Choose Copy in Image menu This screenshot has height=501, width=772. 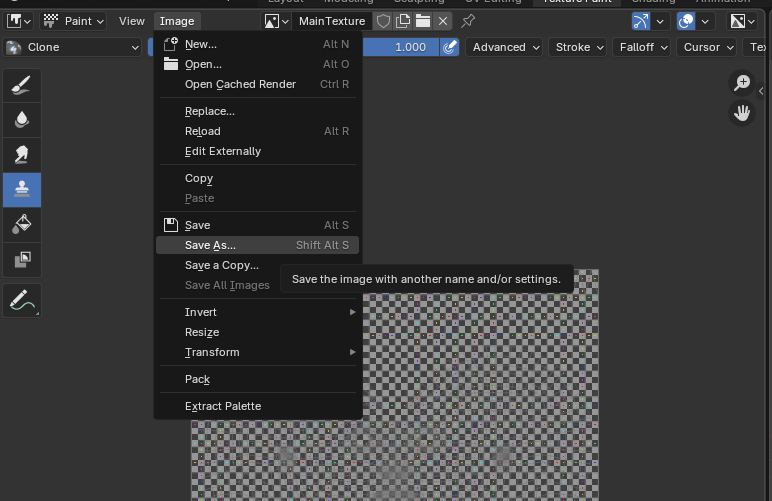257,178
